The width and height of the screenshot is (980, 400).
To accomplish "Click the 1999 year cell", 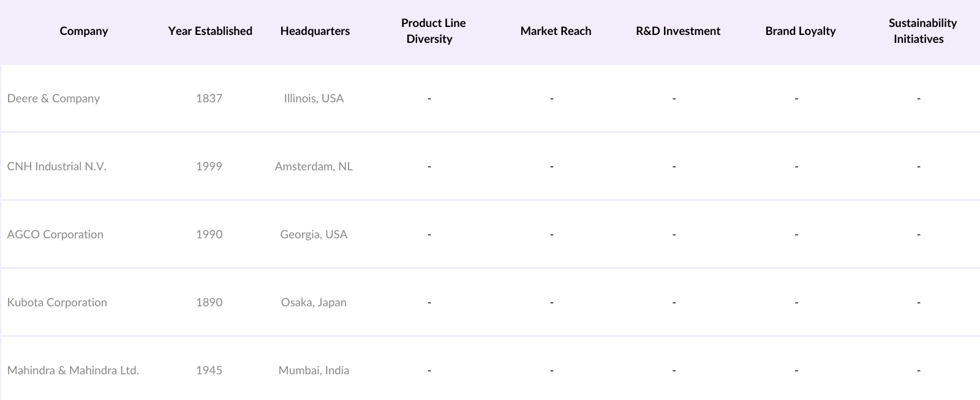I will pyautogui.click(x=209, y=167).
